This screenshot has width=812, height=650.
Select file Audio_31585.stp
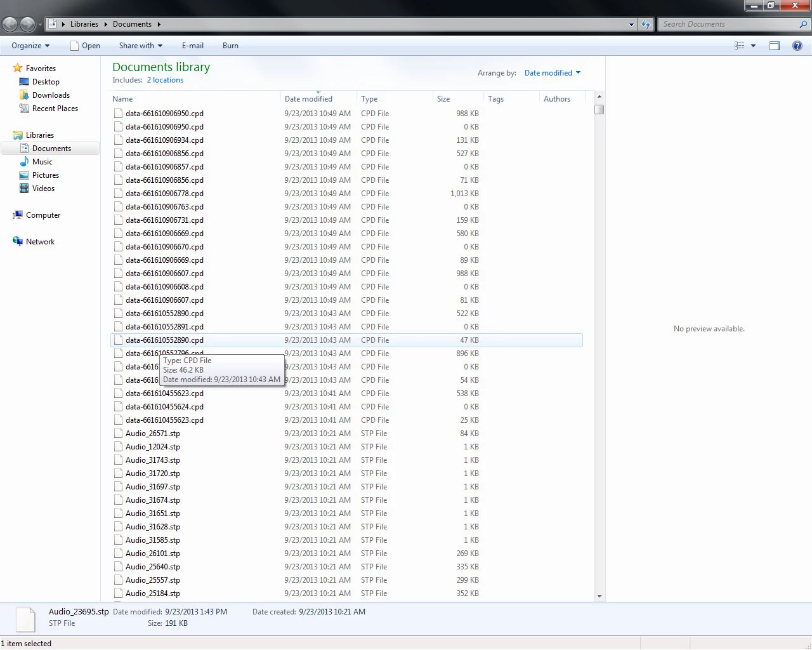(x=153, y=540)
